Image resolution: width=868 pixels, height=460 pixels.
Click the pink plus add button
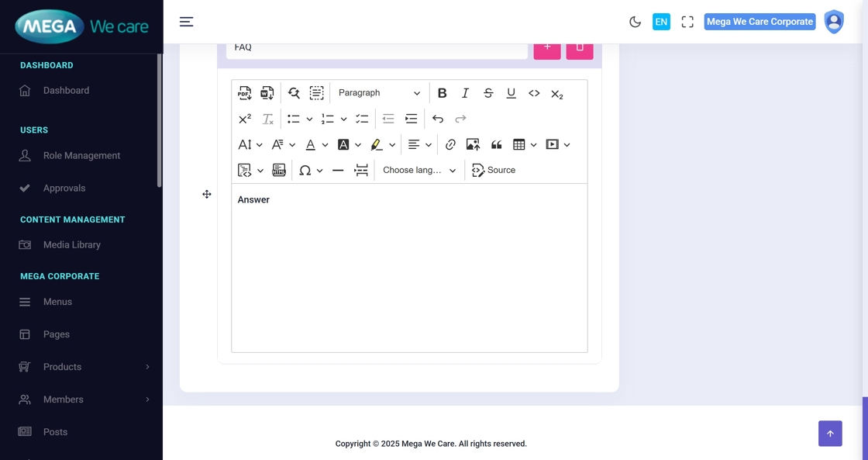tap(547, 48)
